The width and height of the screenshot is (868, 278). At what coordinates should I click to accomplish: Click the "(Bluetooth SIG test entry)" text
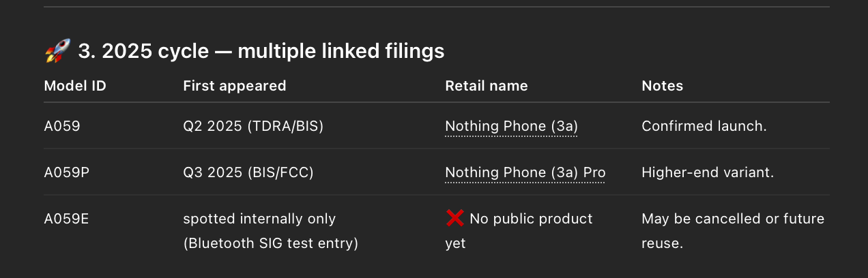tap(270, 243)
